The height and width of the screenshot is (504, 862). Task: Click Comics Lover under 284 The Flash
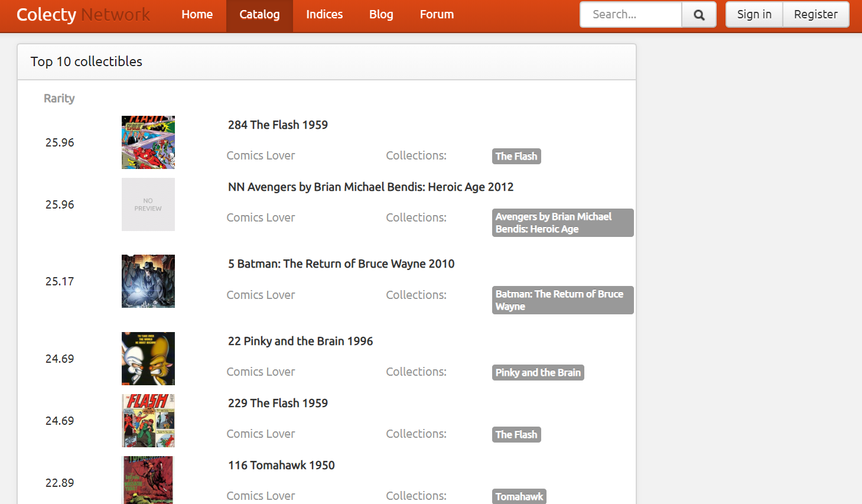point(261,155)
